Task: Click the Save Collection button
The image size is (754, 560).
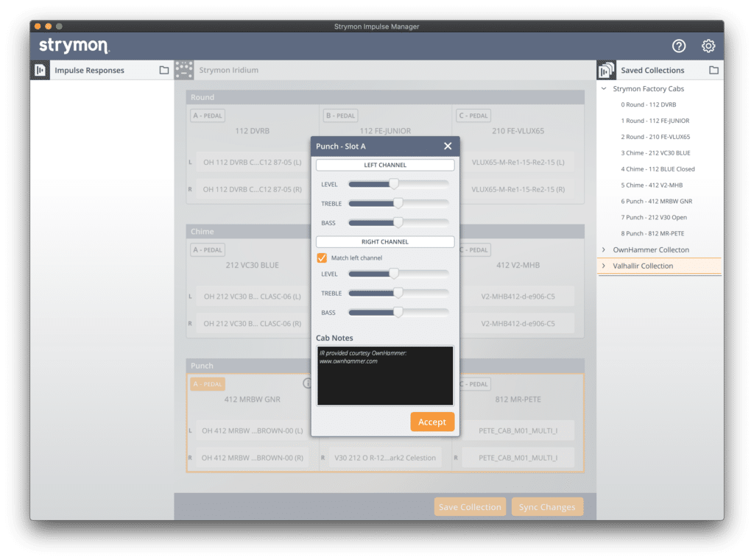Action: (470, 506)
